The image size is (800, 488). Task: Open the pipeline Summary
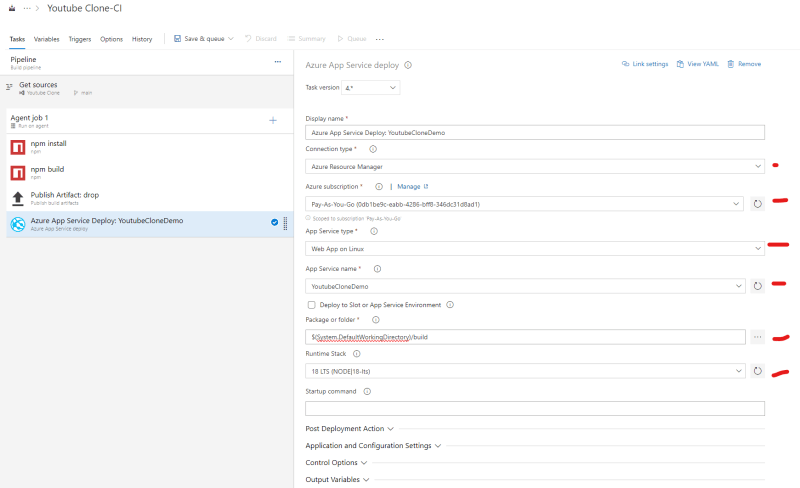307,38
